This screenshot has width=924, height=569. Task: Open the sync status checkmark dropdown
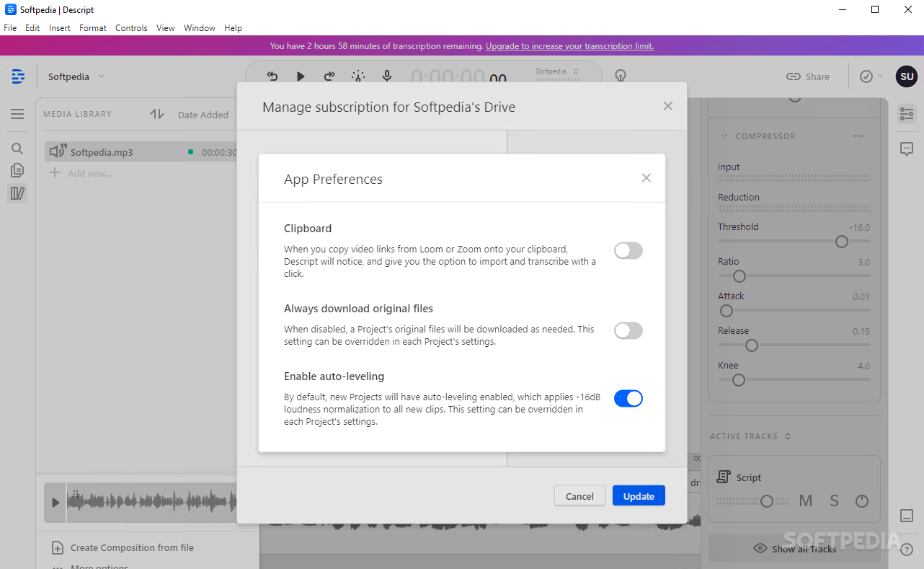[x=871, y=76]
